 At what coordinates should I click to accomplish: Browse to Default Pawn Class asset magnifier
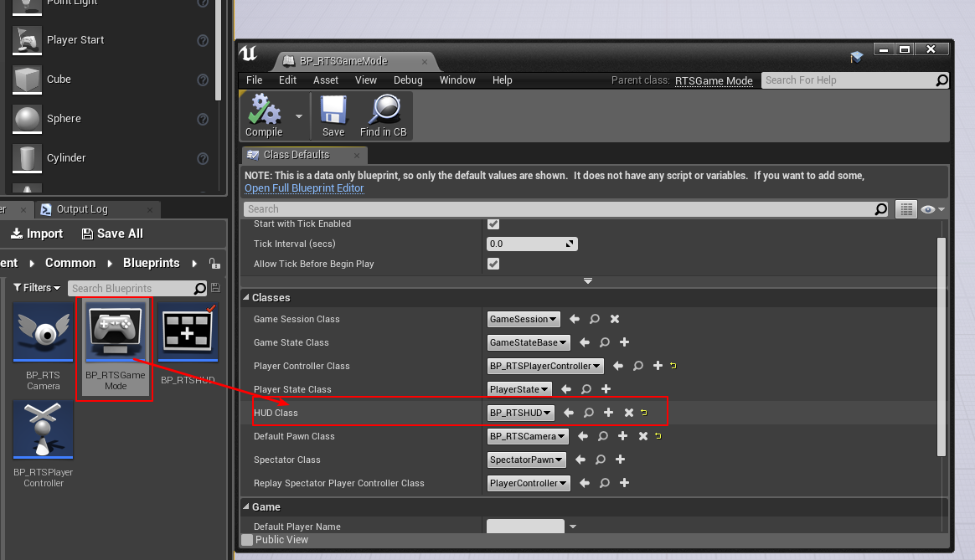tap(603, 436)
